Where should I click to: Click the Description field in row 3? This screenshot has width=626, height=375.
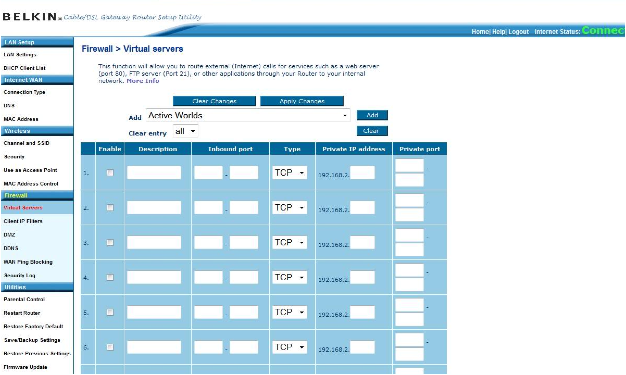[154, 242]
